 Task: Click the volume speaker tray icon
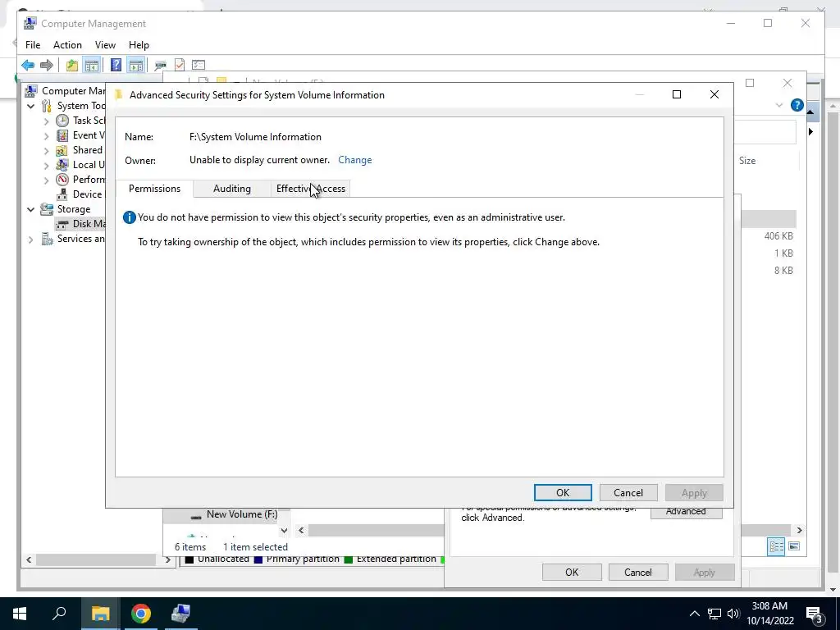[x=733, y=614]
